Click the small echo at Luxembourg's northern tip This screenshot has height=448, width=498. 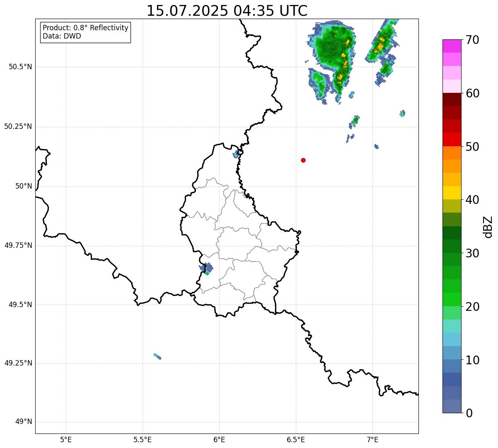[237, 154]
